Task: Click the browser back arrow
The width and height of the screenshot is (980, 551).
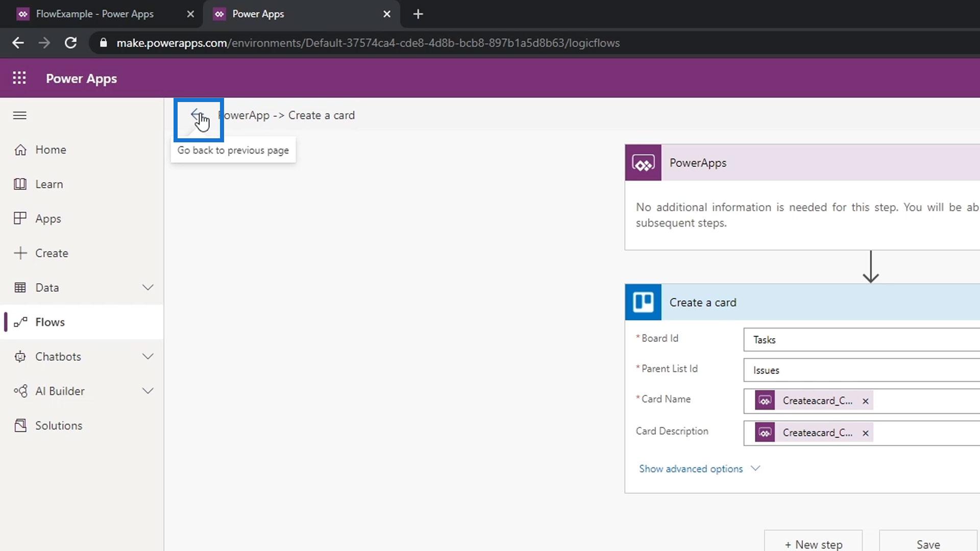Action: 18,43
